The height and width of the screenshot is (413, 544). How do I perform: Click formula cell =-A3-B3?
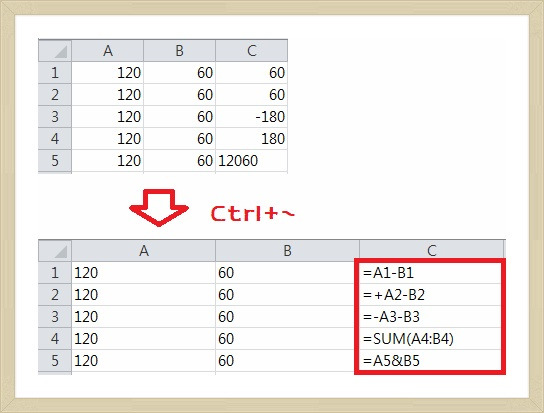tap(430, 316)
